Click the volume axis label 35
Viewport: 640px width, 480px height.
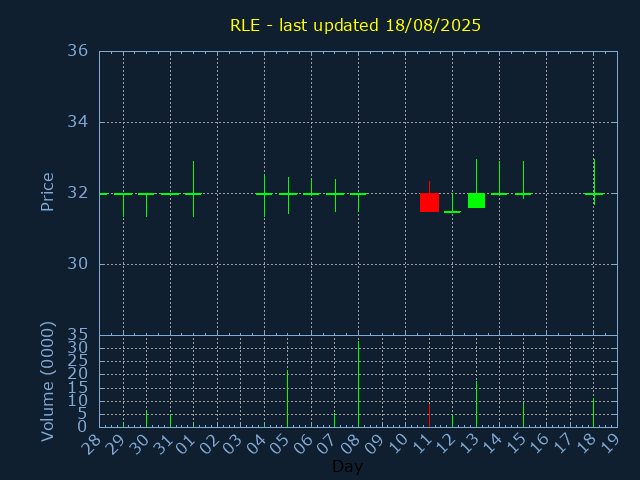(x=78, y=336)
